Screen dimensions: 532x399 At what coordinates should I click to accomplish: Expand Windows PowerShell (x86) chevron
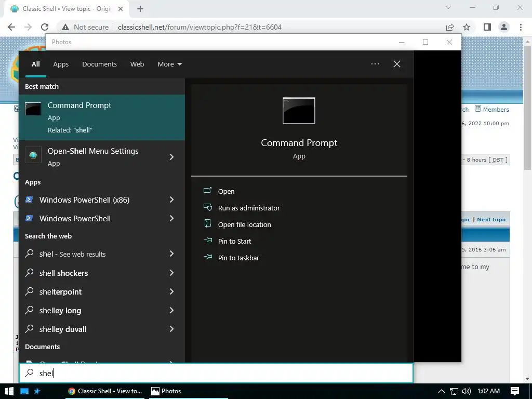point(171,200)
